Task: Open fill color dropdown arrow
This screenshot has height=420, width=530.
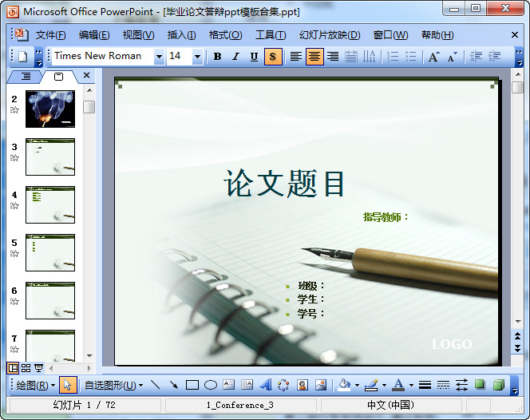Action: (357, 385)
